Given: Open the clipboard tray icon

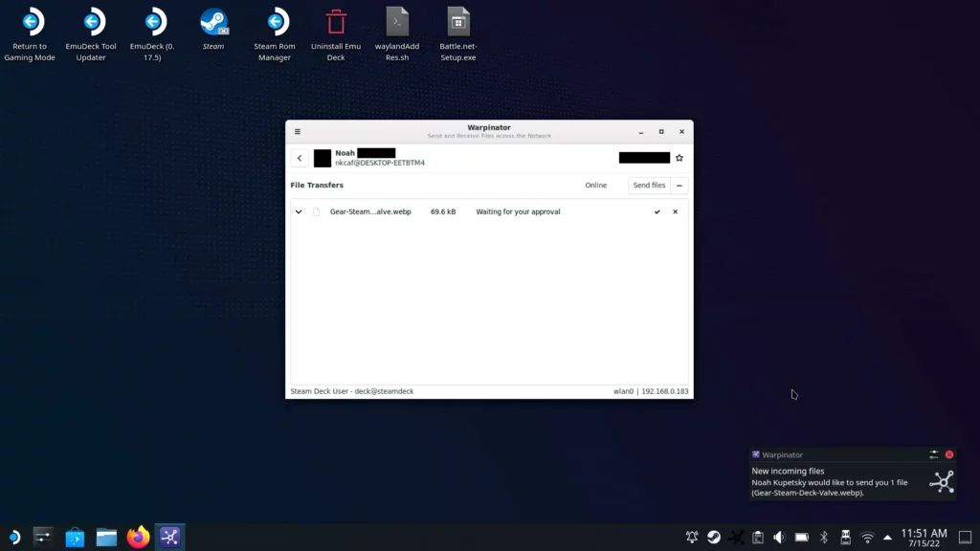Looking at the screenshot, I should click(758, 538).
